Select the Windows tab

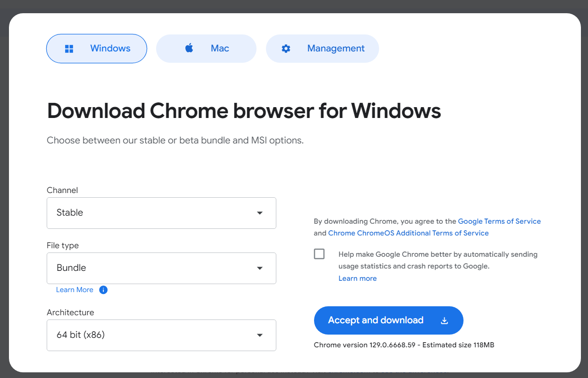(x=97, y=49)
